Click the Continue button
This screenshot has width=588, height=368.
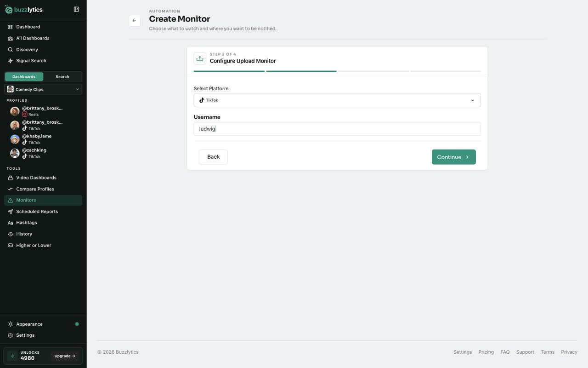453,157
